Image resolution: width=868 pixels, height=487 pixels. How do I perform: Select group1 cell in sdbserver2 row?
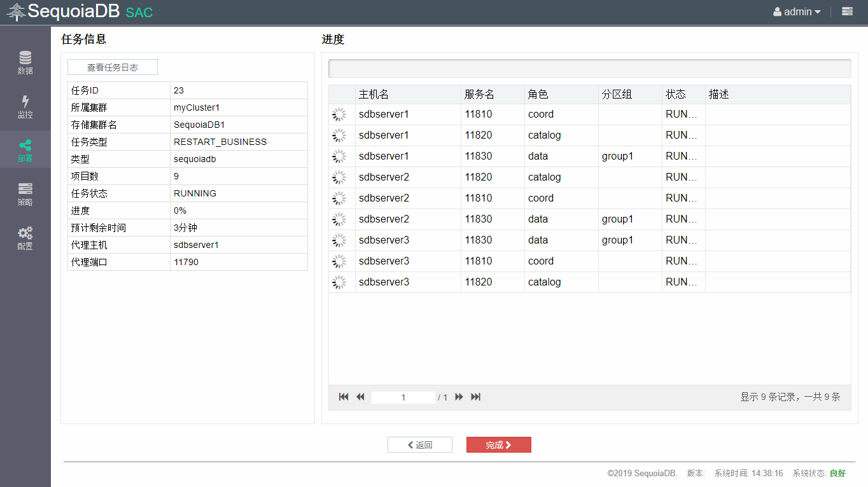point(617,219)
